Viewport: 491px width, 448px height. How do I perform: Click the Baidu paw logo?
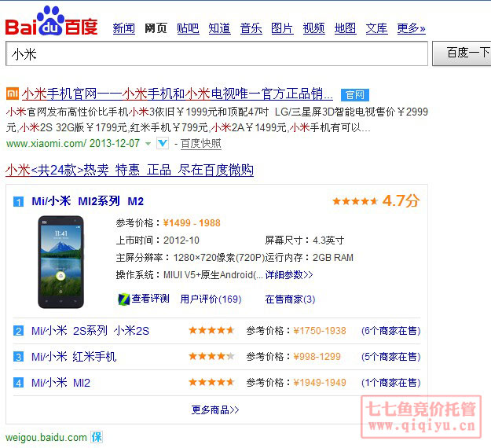(51, 20)
